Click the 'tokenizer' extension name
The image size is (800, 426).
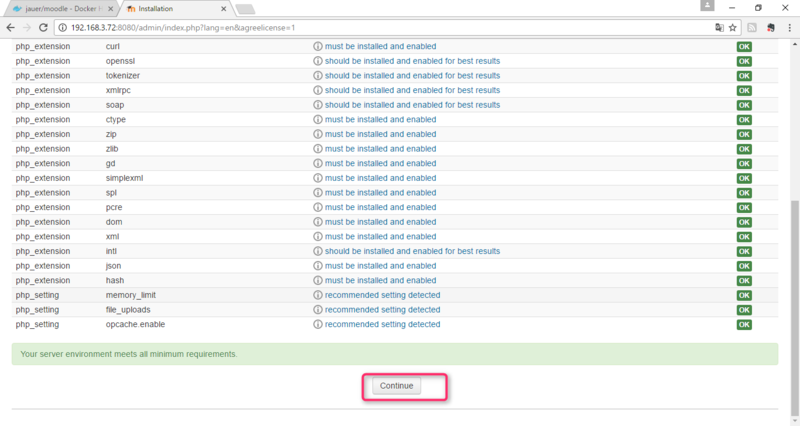click(122, 76)
